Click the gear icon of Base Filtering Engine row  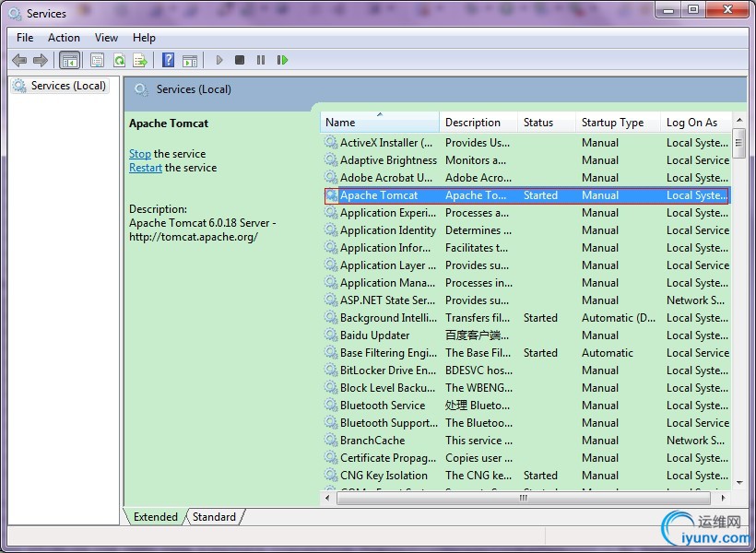tap(331, 352)
